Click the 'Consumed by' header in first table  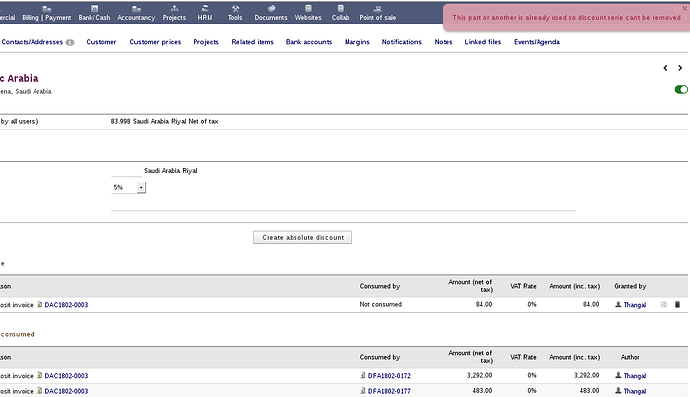click(380, 286)
